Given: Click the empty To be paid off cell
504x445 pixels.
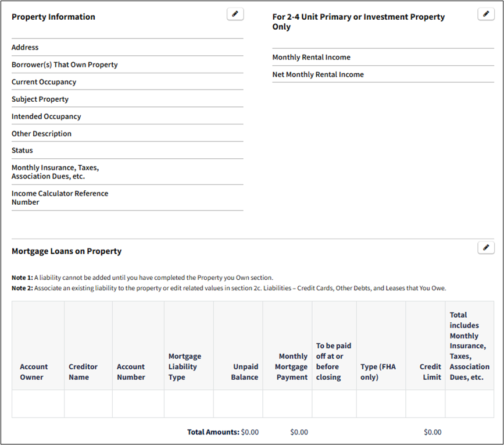Looking at the screenshot, I should click(334, 404).
